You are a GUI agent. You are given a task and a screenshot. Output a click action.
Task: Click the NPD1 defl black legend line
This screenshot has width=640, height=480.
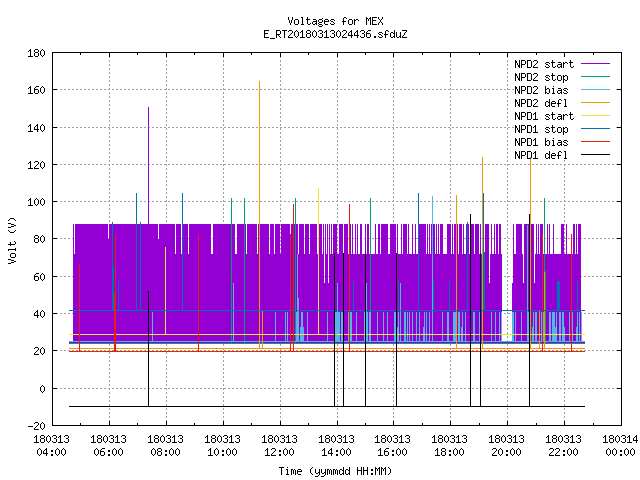pyautogui.click(x=595, y=155)
